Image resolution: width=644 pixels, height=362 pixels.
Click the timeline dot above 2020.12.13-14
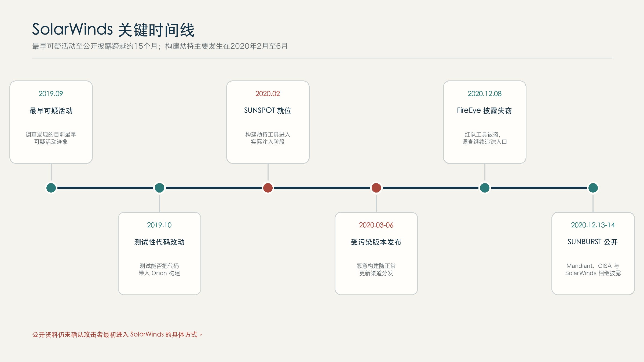click(x=593, y=188)
